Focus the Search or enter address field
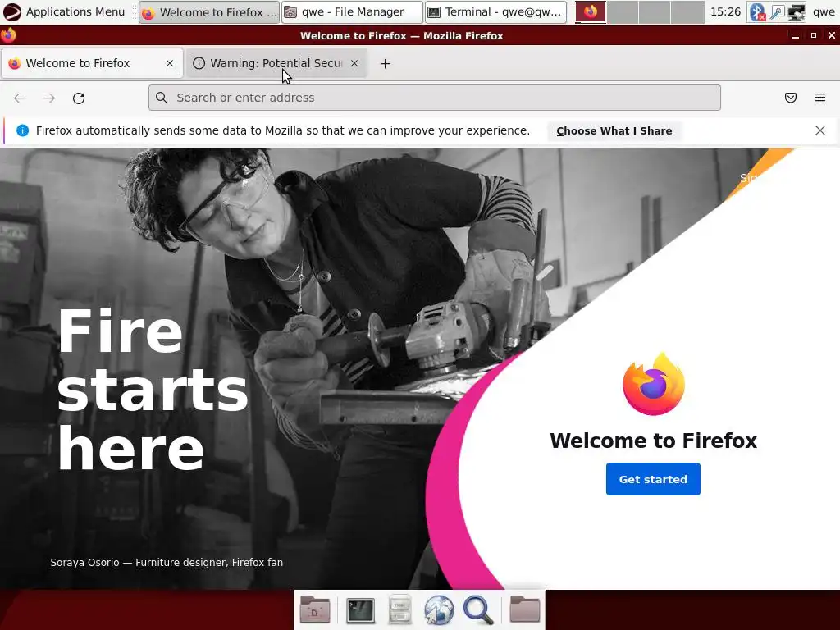Viewport: 840px width, 630px height. click(435, 98)
